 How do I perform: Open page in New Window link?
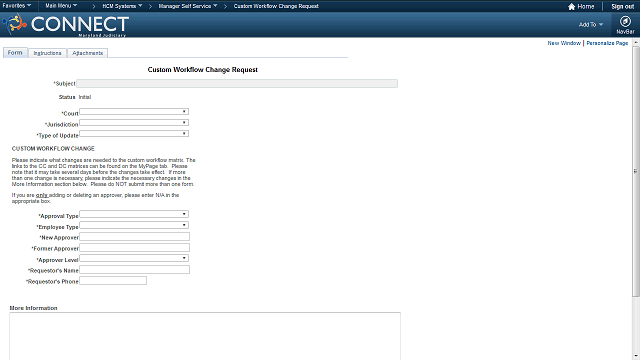pyautogui.click(x=564, y=43)
